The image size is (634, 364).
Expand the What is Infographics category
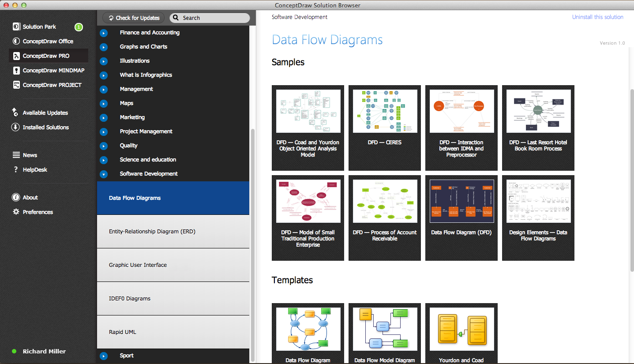pos(104,75)
